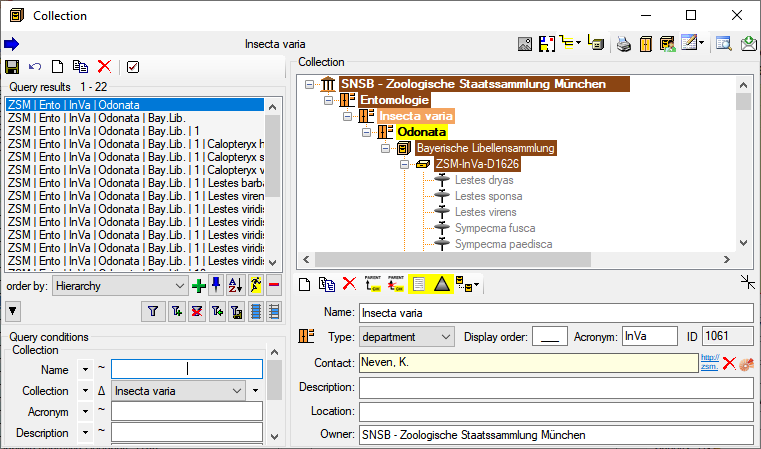Viewport: 761px width, 449px height.
Task: Select Bayerische Libellensammlung in the tree
Action: point(485,148)
